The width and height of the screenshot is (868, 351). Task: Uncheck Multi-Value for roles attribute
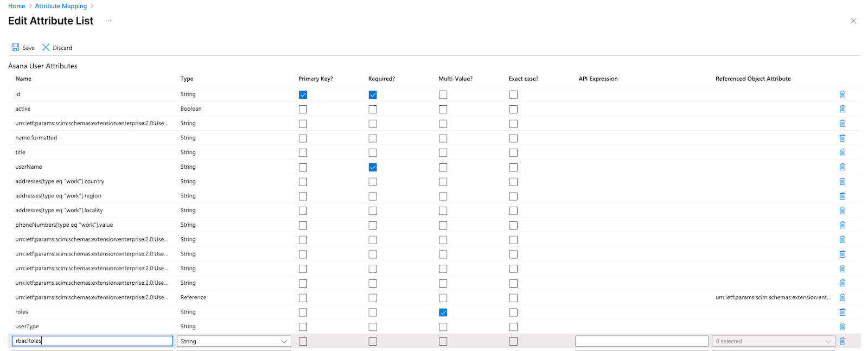click(x=443, y=312)
